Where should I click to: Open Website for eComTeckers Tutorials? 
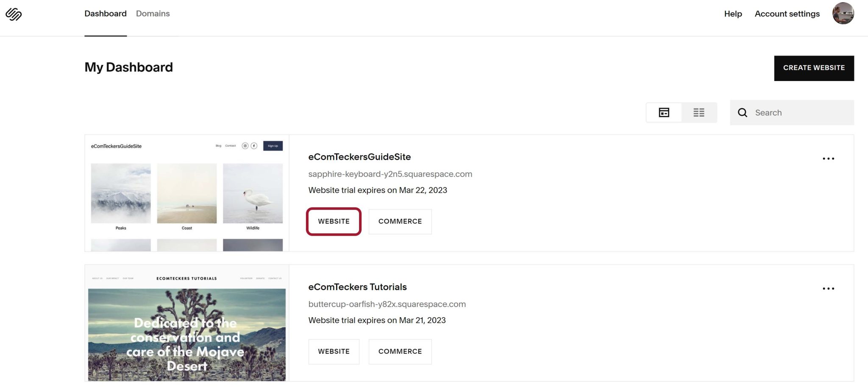(334, 352)
